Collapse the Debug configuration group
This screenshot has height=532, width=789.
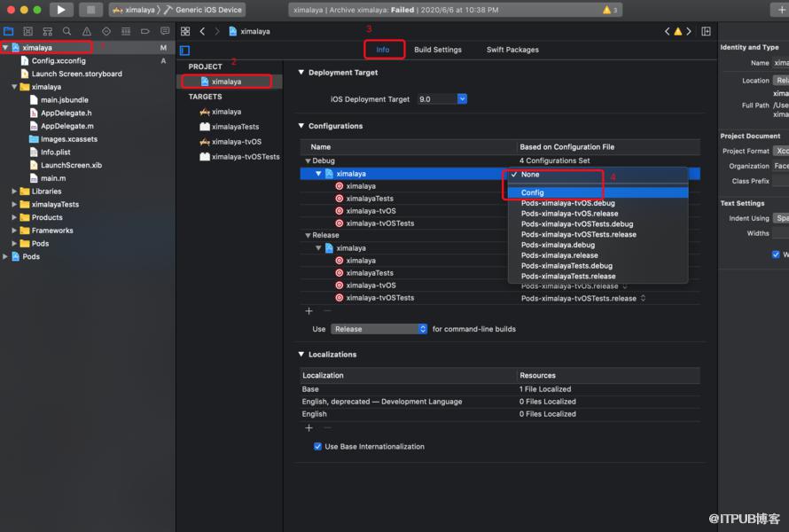pyautogui.click(x=308, y=161)
